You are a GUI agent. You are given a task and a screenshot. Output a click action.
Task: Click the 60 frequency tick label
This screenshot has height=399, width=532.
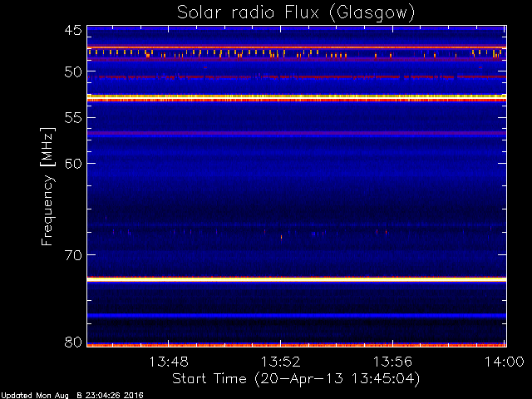[73, 164]
